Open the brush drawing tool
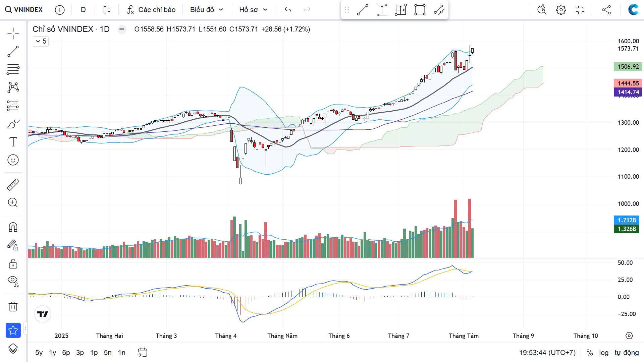Screen dimensions: 644x362 point(13,124)
